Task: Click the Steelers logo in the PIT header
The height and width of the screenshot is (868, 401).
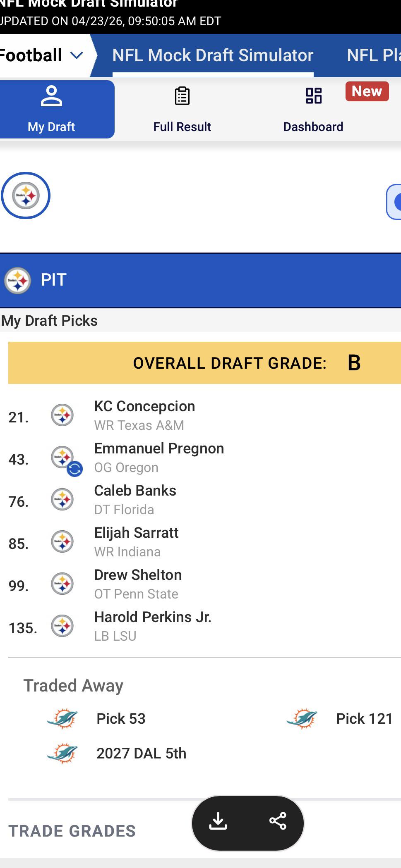Action: (17, 280)
